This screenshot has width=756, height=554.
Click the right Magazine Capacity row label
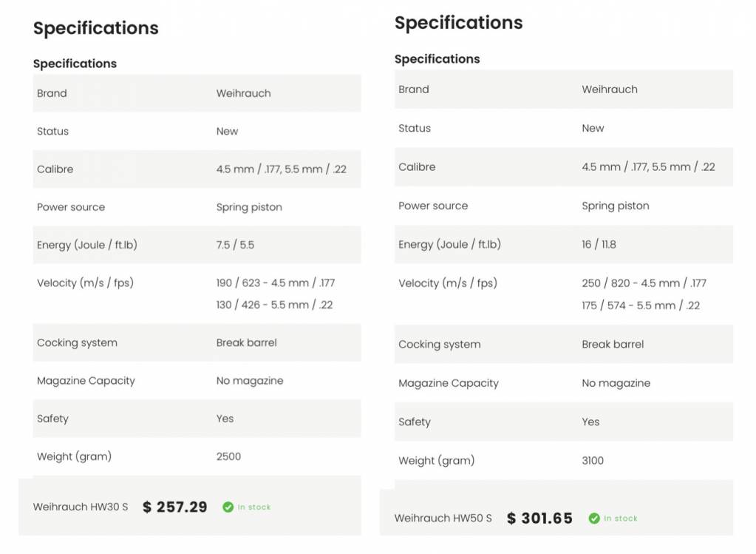pos(448,383)
